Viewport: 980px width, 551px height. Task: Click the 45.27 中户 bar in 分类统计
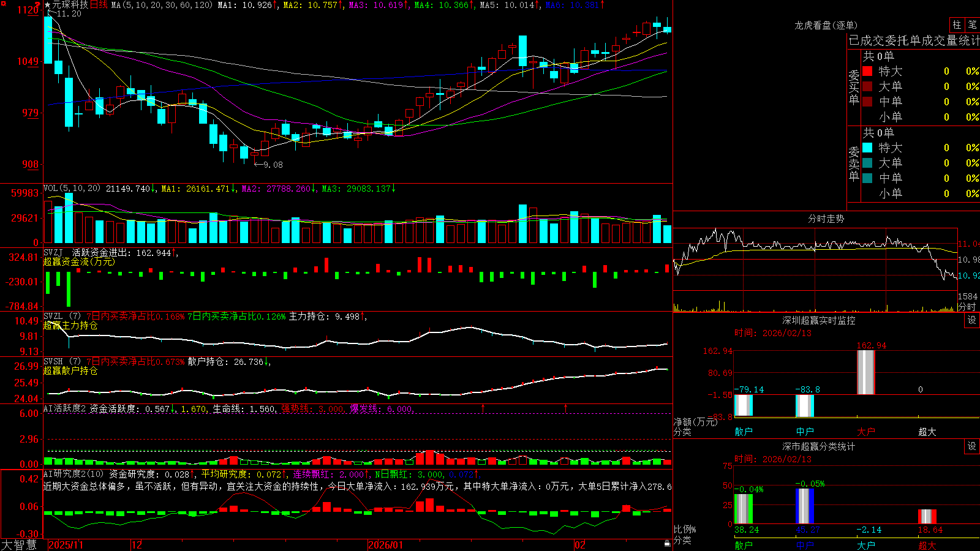(x=805, y=506)
